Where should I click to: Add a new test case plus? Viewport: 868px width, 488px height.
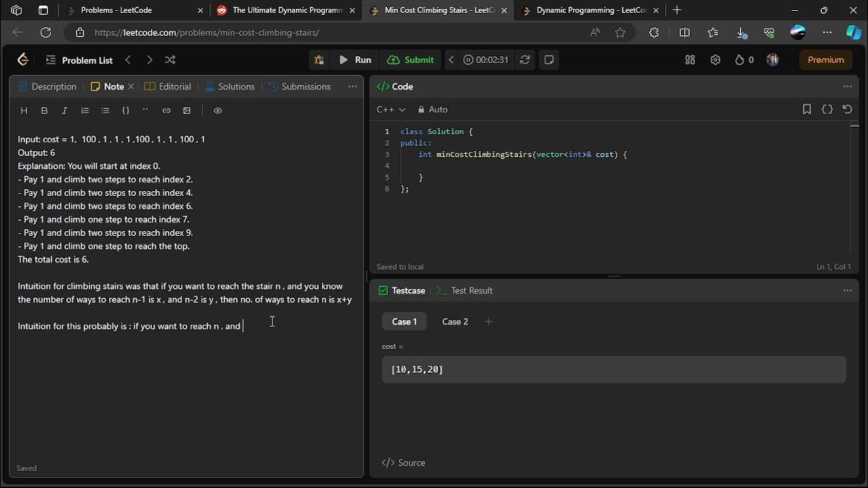coord(488,321)
